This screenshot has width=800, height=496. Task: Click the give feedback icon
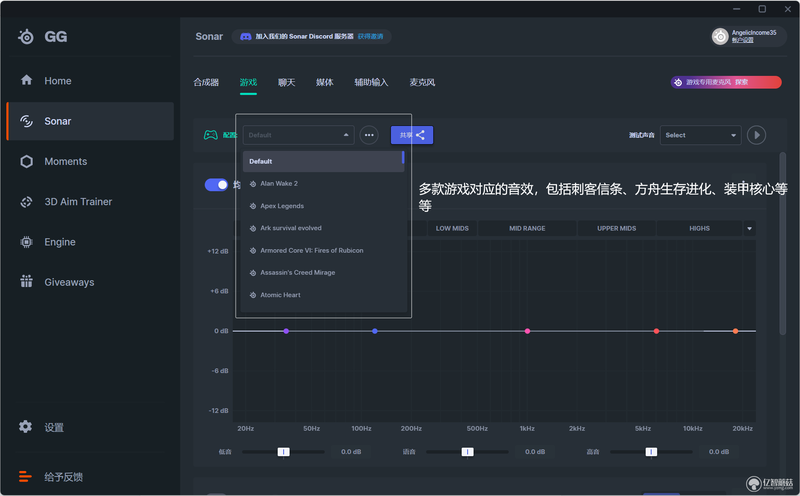pos(25,477)
